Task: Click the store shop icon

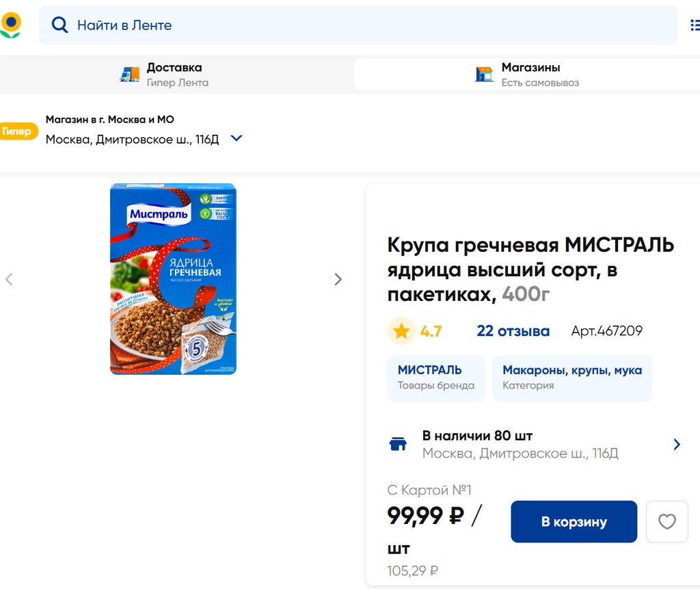Action: (x=484, y=75)
